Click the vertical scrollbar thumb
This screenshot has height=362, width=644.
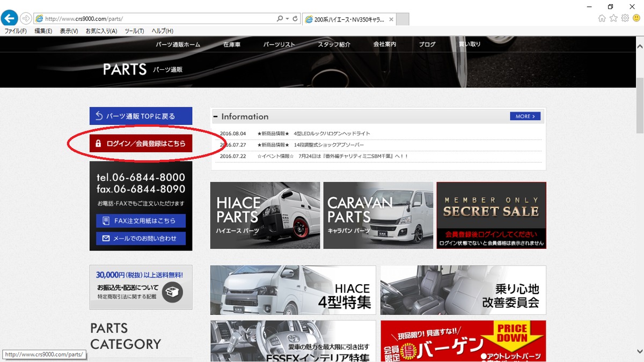coord(639,105)
